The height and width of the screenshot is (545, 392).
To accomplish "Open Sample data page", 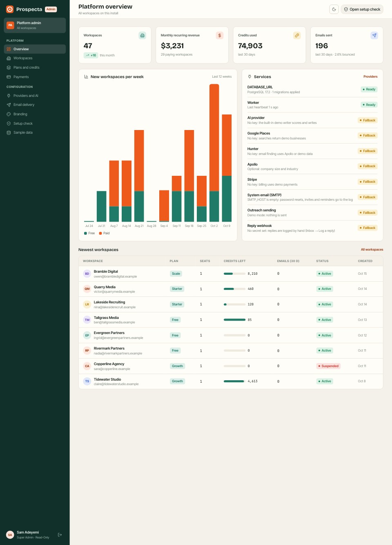I will click(x=35, y=132).
